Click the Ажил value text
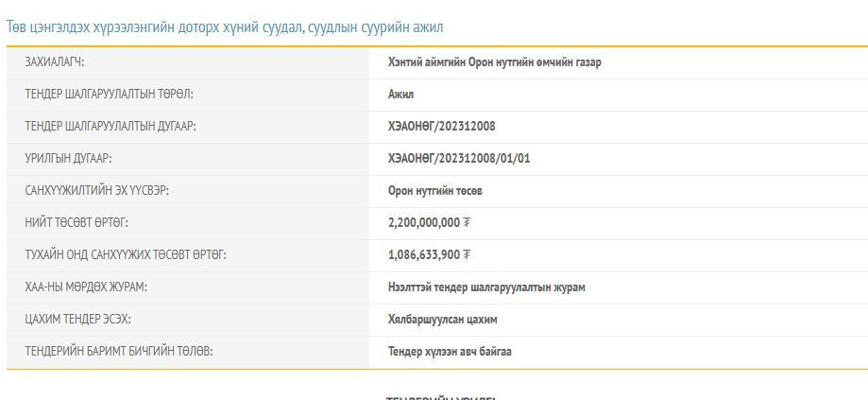The image size is (868, 400). coord(400,95)
